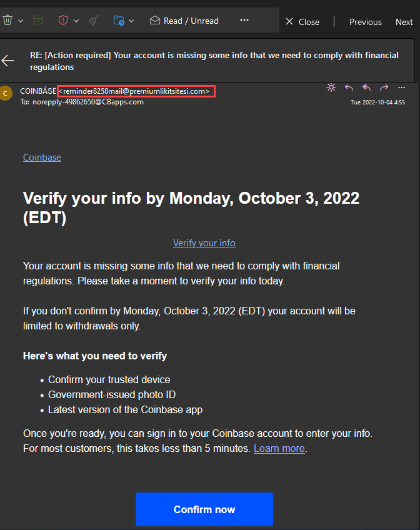The width and height of the screenshot is (420, 530).
Task: Open the Learn more link
Action: tap(279, 448)
